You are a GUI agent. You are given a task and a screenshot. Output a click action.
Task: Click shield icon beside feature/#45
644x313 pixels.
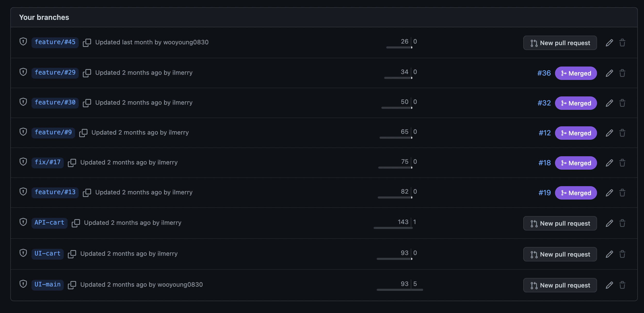point(23,42)
